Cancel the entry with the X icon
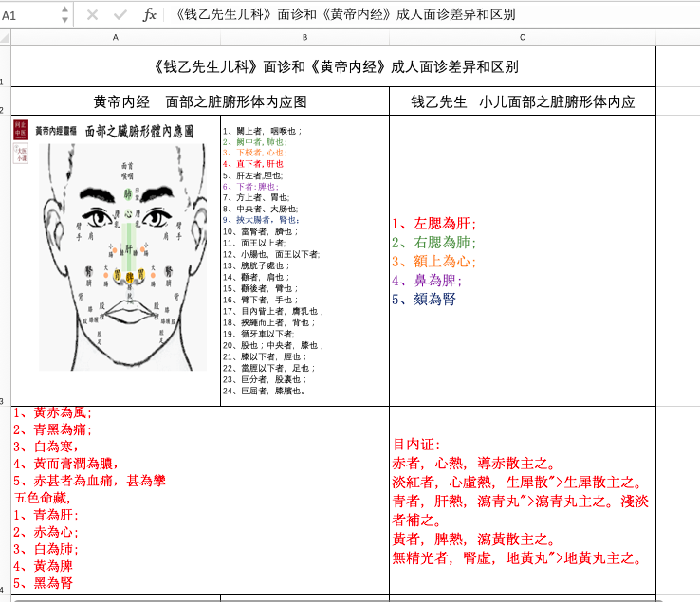Screen dimensions: 700x602 pos(92,15)
